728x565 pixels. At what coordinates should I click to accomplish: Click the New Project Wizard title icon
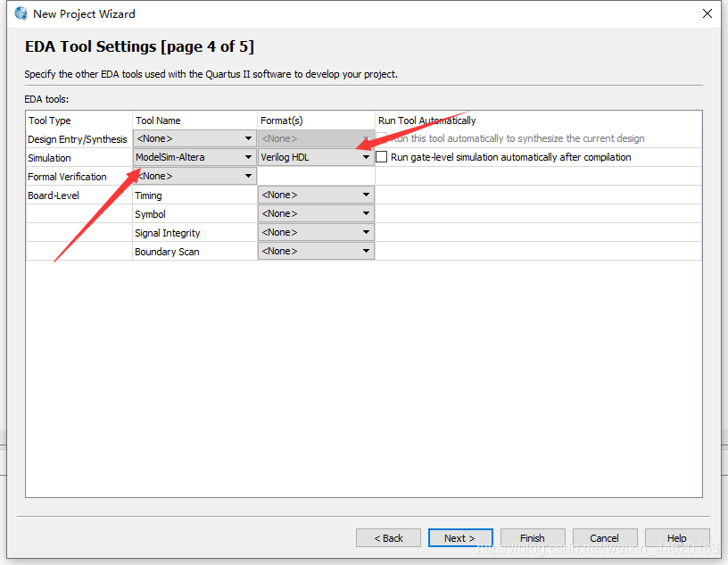coord(21,13)
